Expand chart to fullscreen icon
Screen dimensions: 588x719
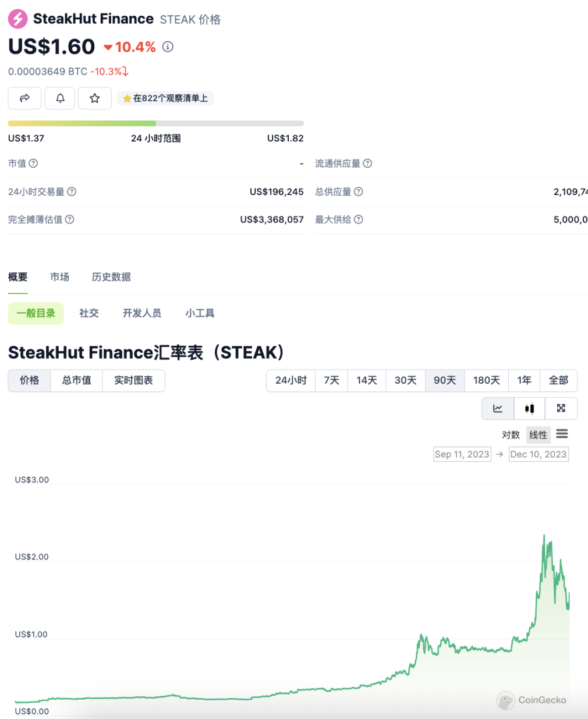click(561, 409)
